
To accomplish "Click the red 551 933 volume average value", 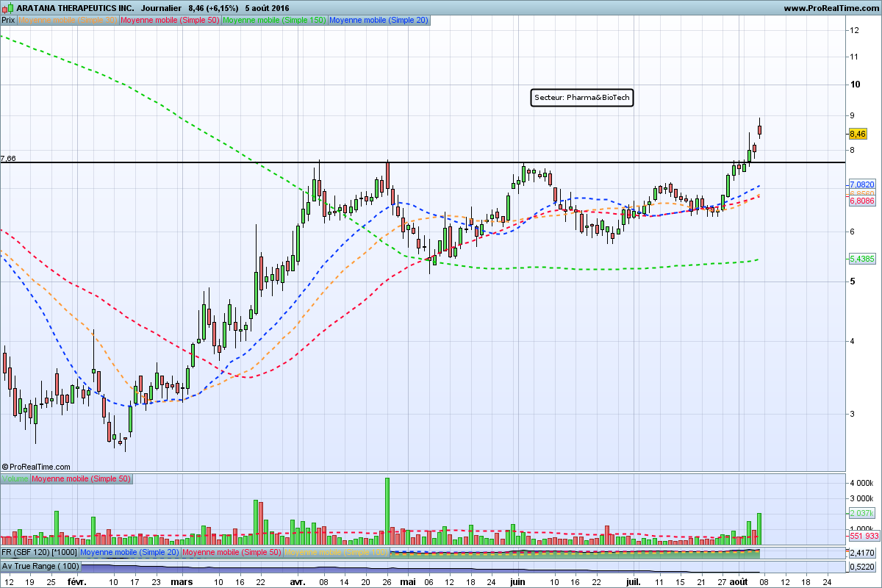I will pos(863,537).
